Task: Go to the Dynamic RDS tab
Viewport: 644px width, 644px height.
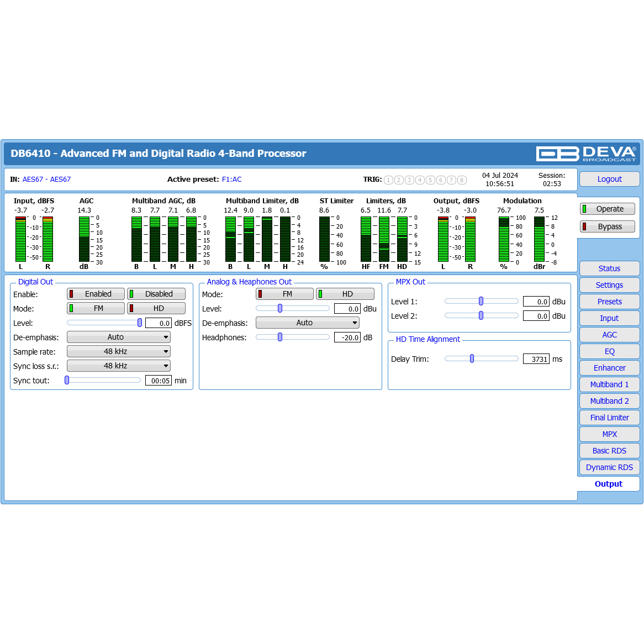Action: tap(609, 467)
